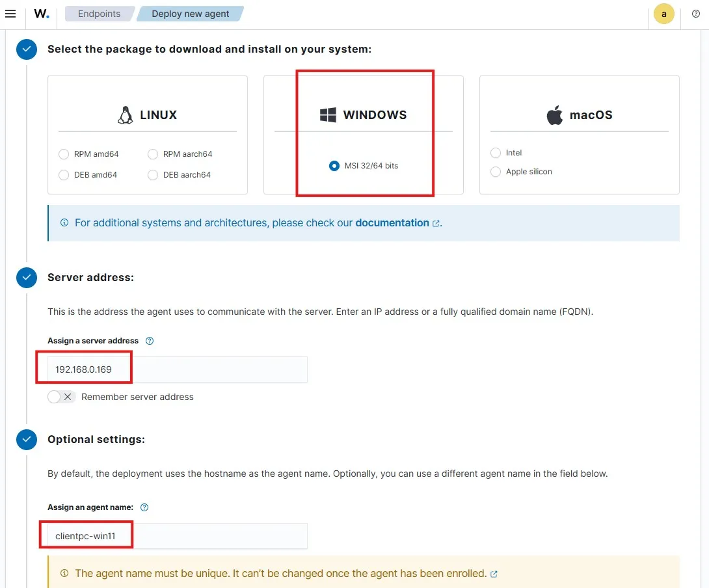Click the Linux penguin icon
This screenshot has width=709, height=588.
[x=125, y=115]
